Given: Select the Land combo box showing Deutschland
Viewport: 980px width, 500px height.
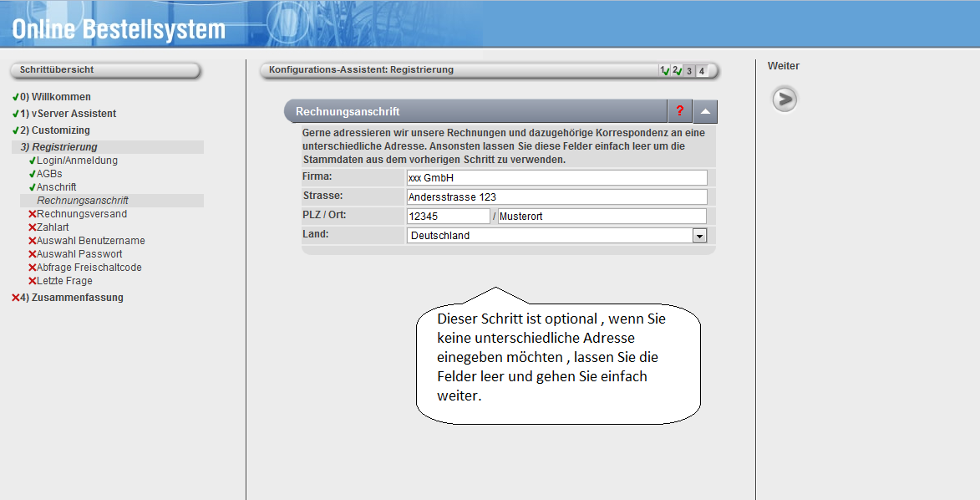Looking at the screenshot, I should click(550, 236).
